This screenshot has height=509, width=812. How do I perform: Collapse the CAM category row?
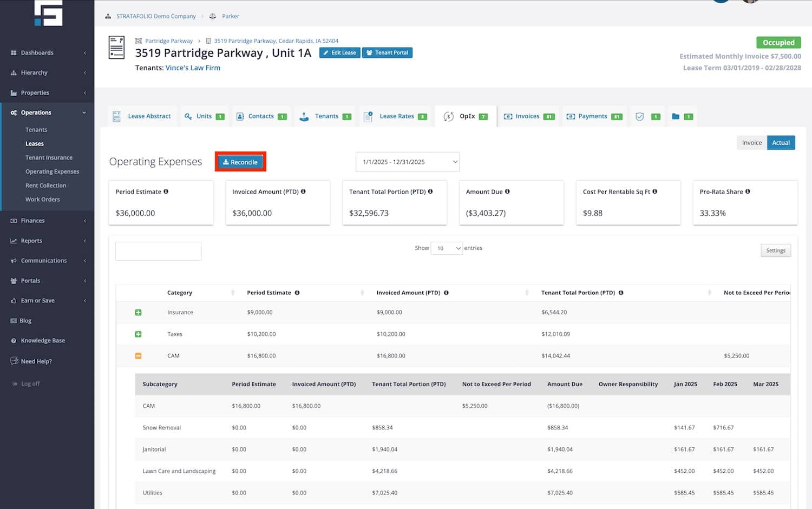point(138,356)
